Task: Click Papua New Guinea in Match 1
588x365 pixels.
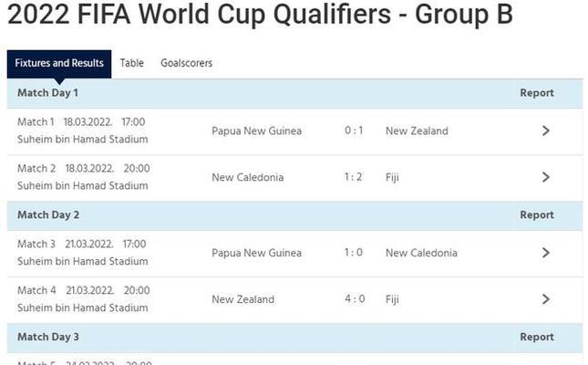Action: click(256, 130)
